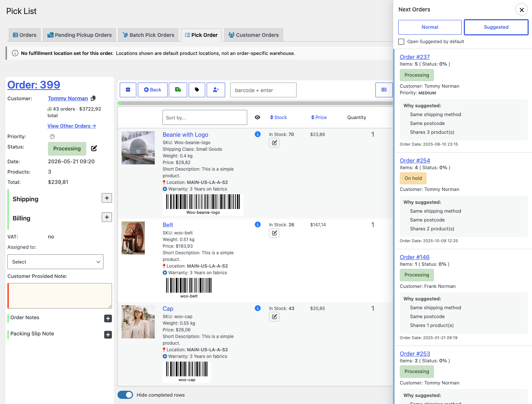532x404 pixels.
Task: Click the tag label icon button
Action: [x=197, y=90]
